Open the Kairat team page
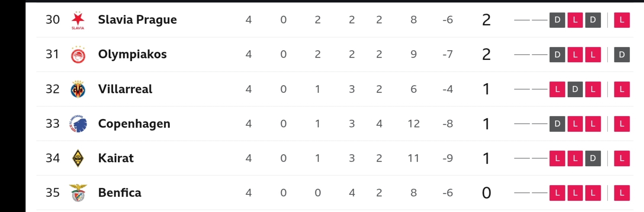Viewport: 644px width, 212px height. coord(116,158)
